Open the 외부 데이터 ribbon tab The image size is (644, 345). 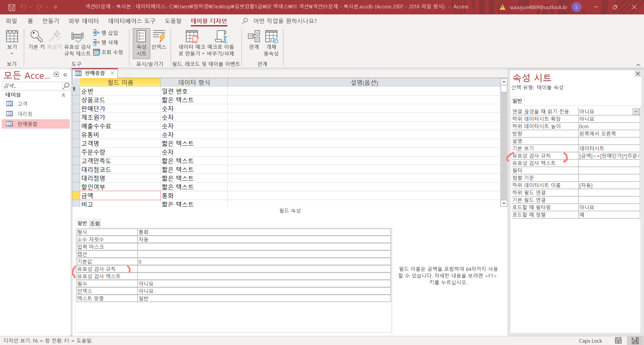point(84,21)
